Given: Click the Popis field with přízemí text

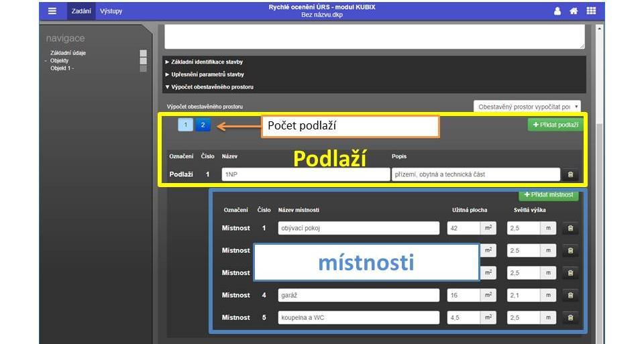Looking at the screenshot, I should 476,174.
